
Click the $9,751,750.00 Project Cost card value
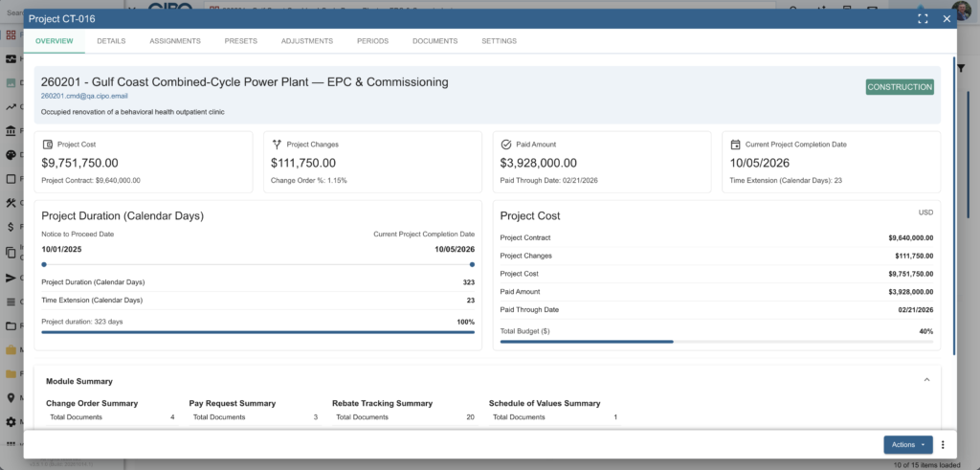(80, 163)
